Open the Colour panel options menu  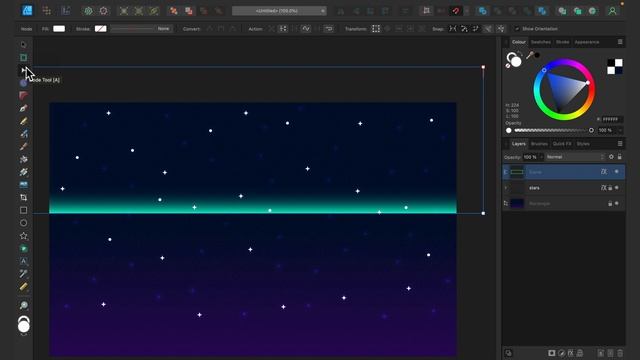pyautogui.click(x=620, y=42)
